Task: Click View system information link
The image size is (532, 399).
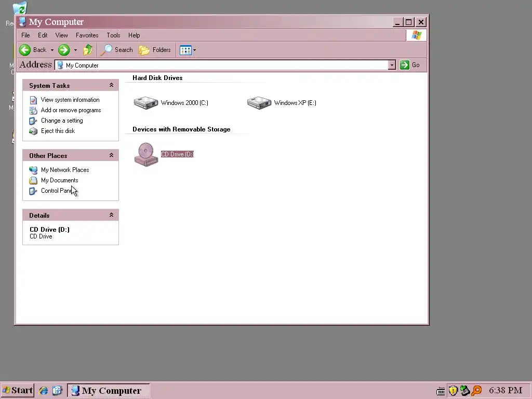Action: (70, 100)
